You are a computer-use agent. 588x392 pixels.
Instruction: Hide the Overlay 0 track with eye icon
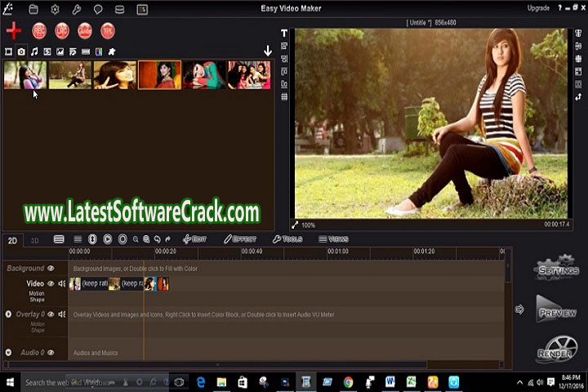click(51, 314)
